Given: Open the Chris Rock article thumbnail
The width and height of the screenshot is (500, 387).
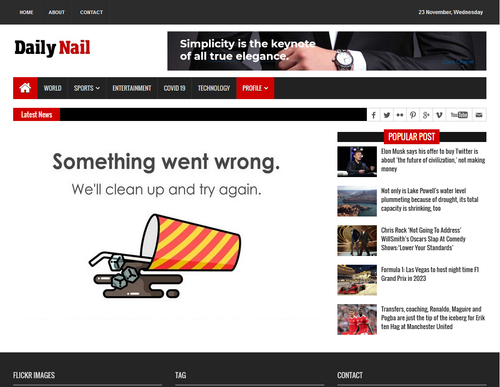Looking at the screenshot, I should coord(357,241).
